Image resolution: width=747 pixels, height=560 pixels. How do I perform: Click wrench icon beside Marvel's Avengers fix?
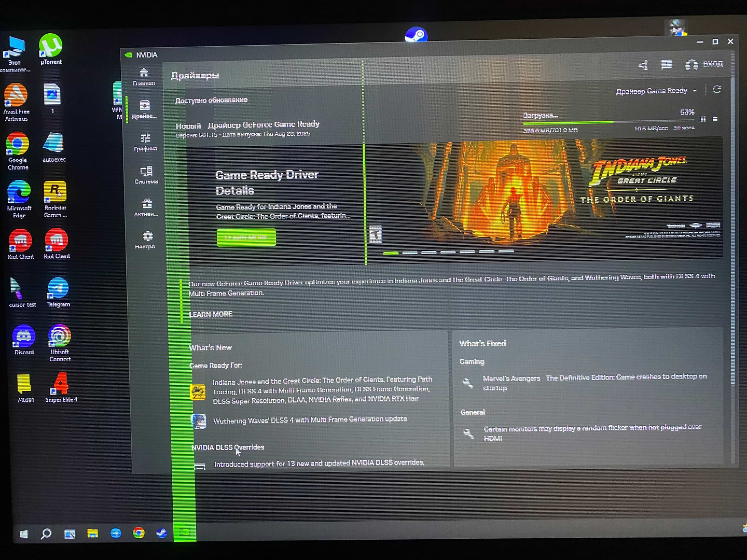[467, 383]
